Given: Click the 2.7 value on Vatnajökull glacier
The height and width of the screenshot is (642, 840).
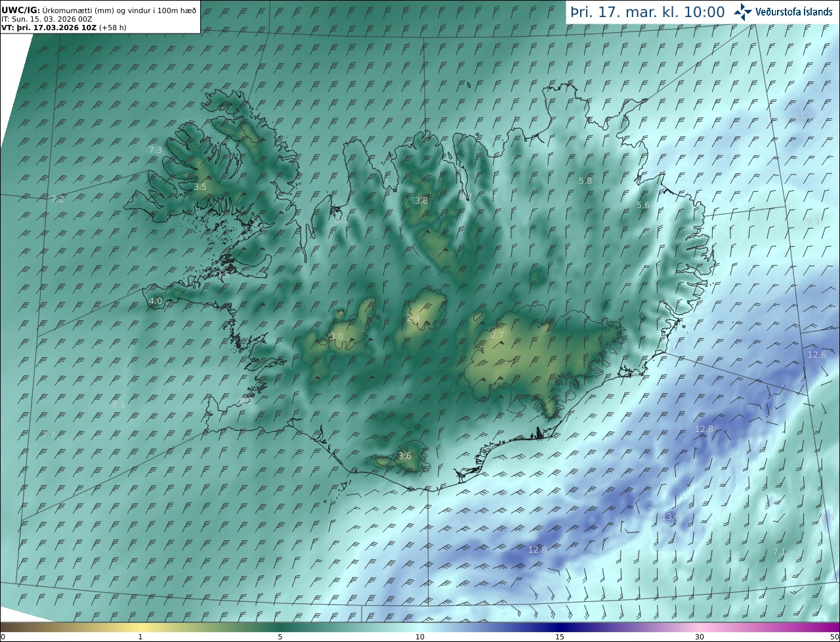Looking at the screenshot, I should tap(497, 335).
